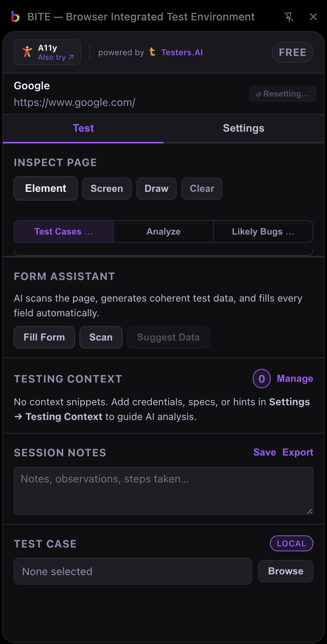The width and height of the screenshot is (327, 644).
Task: Click the Resetting refresh spinner control
Action: pos(282,93)
